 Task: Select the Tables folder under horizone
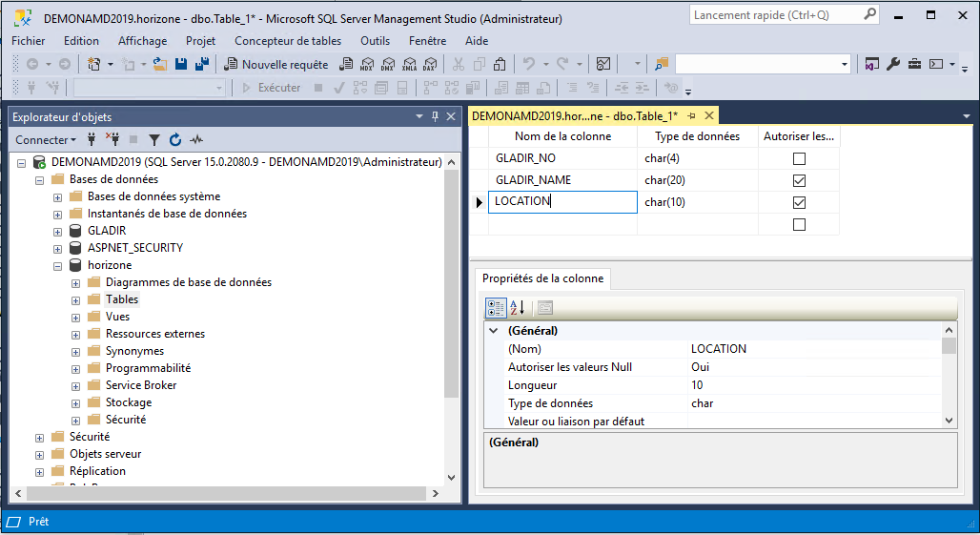pyautogui.click(x=121, y=299)
